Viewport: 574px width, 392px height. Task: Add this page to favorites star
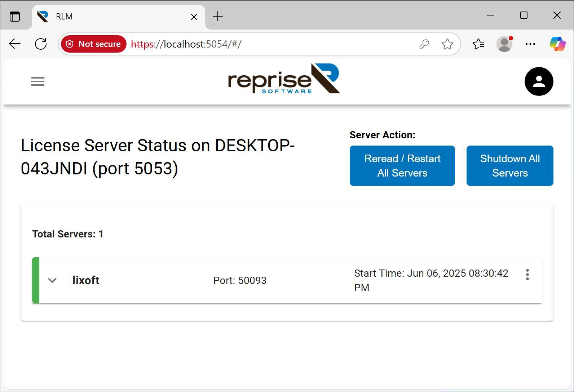pyautogui.click(x=447, y=44)
